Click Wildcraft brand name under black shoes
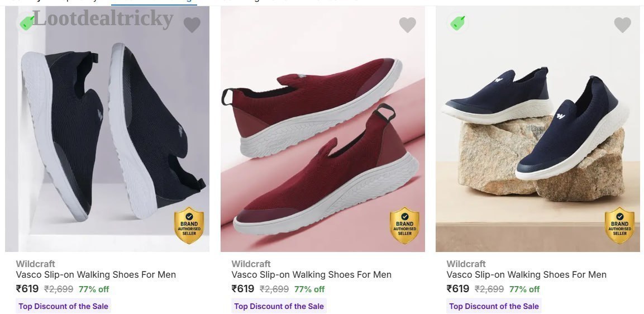 click(x=35, y=264)
